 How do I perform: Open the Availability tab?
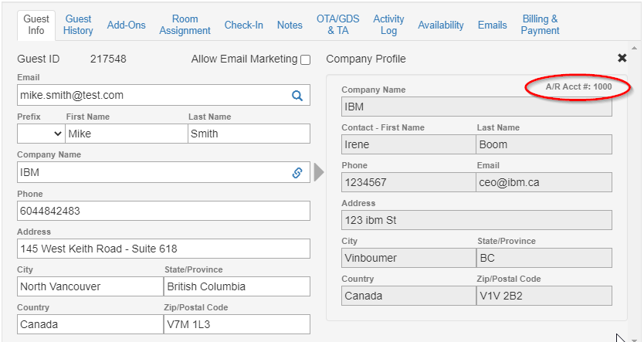[x=441, y=25]
